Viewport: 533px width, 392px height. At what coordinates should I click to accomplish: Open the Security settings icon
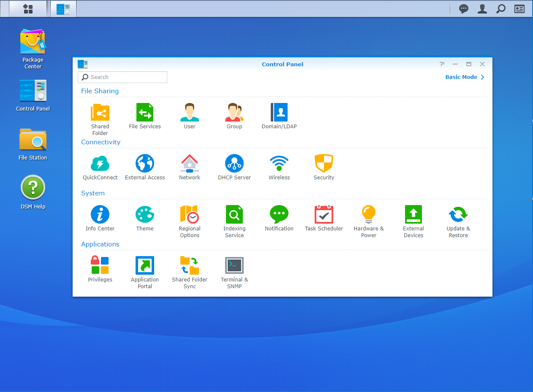324,164
